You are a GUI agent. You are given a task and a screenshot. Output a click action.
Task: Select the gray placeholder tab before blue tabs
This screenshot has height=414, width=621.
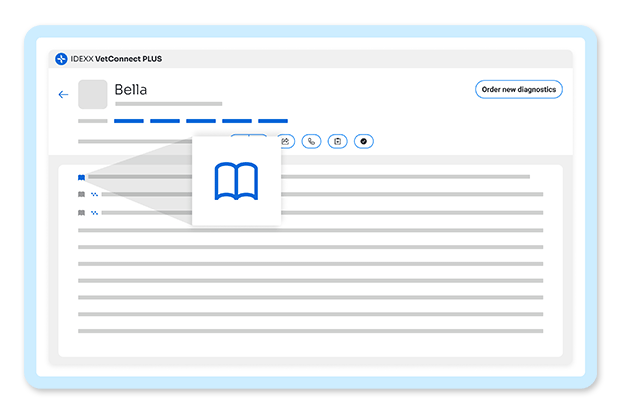click(93, 121)
